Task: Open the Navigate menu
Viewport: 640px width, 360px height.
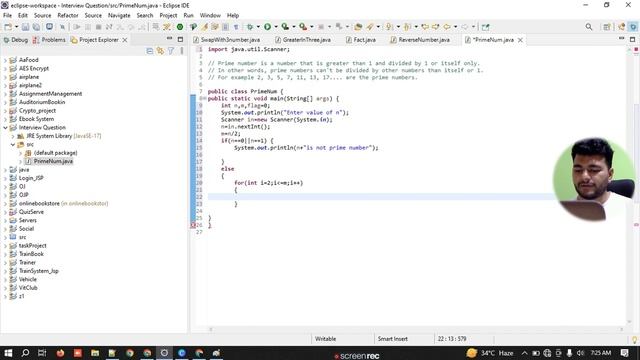Action: point(119,16)
